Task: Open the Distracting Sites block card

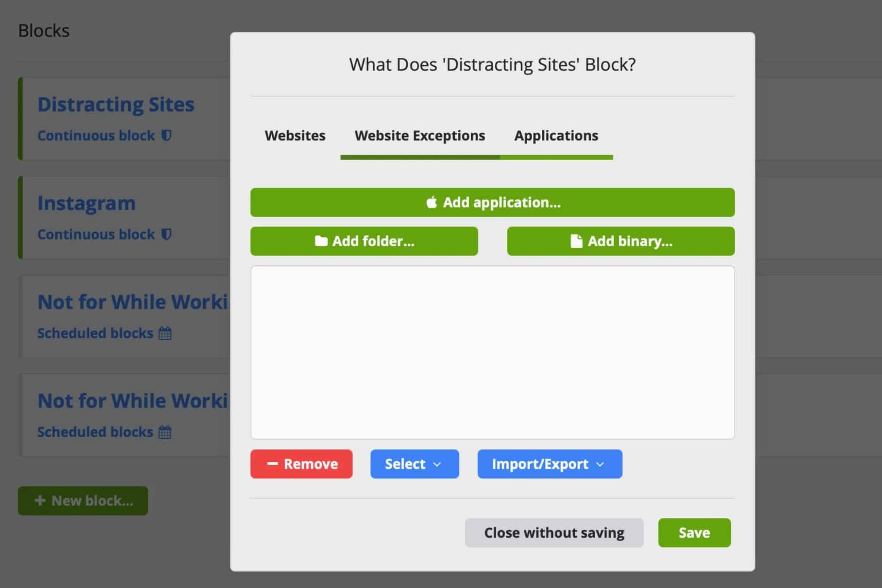Action: tap(116, 103)
